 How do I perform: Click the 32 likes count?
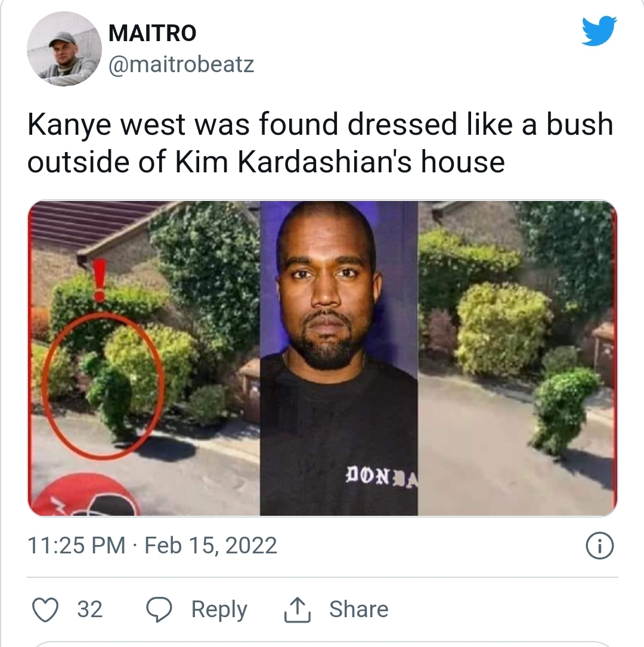(x=89, y=609)
